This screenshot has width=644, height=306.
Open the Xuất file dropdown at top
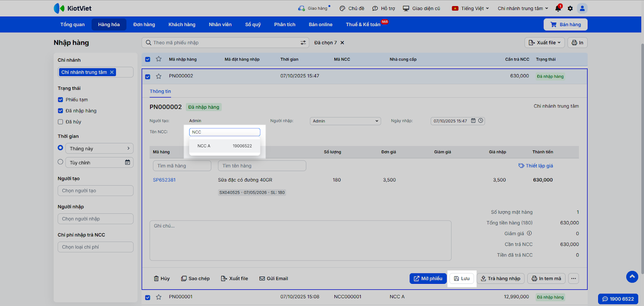tap(544, 43)
